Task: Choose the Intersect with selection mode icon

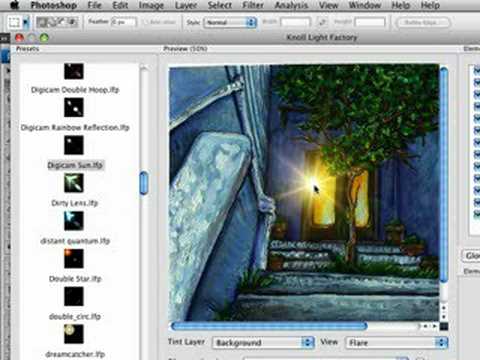Action: [x=72, y=22]
